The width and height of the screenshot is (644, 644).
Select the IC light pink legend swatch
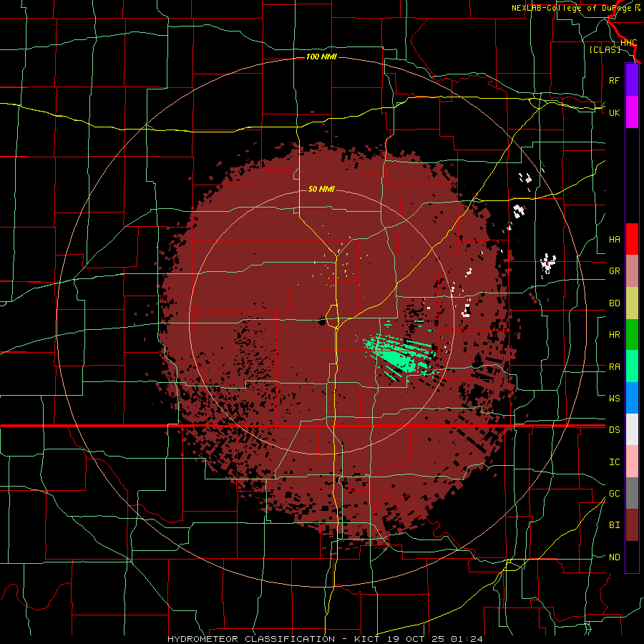[632, 462]
